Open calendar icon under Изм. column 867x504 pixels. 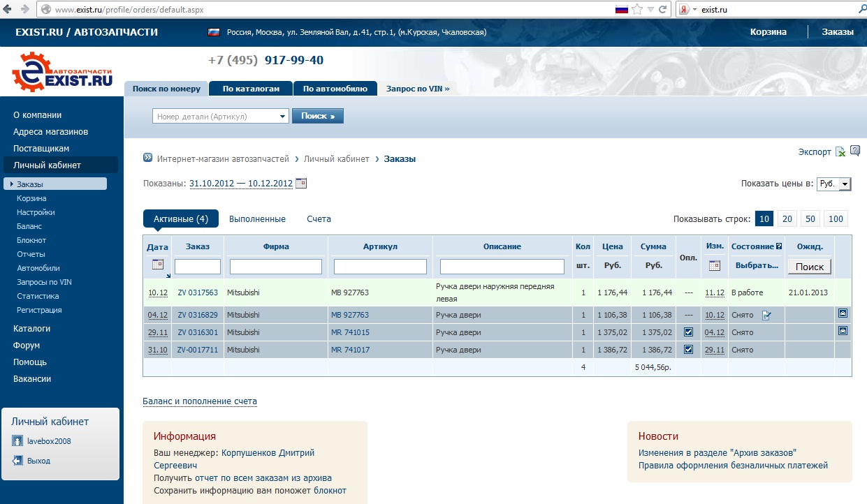(714, 266)
